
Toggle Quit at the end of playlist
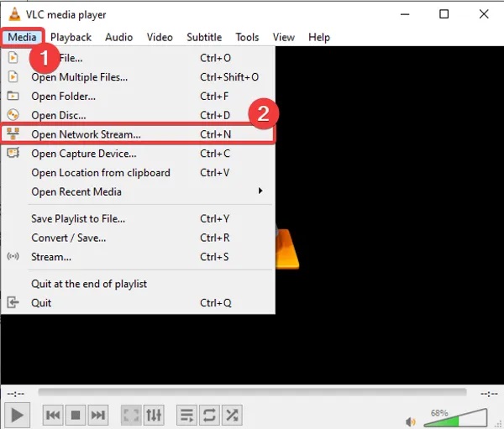coord(139,284)
